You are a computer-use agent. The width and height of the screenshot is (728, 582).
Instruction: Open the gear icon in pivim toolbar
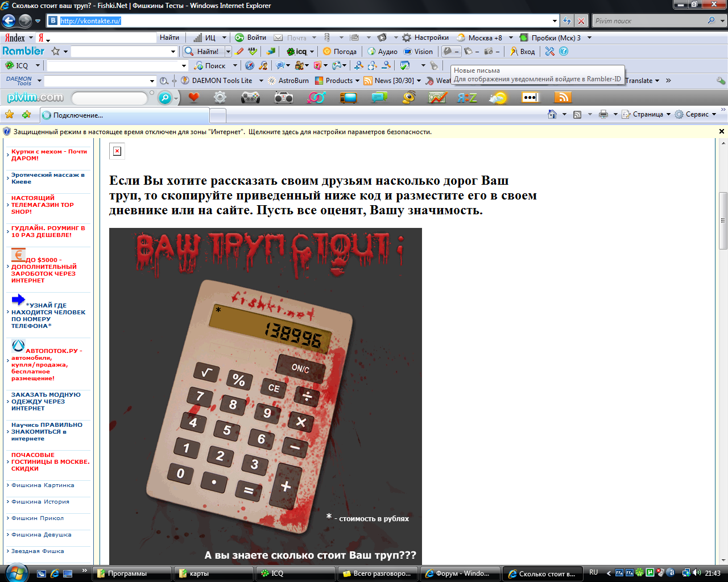pyautogui.click(x=220, y=98)
